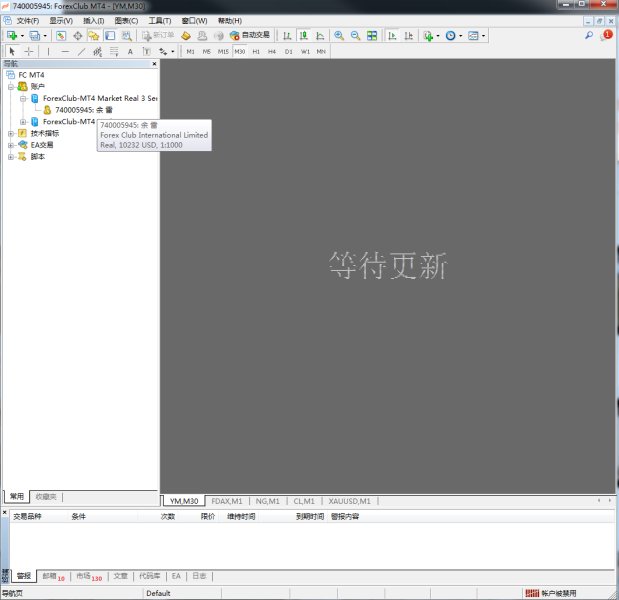Select the text label tool A

click(130, 51)
